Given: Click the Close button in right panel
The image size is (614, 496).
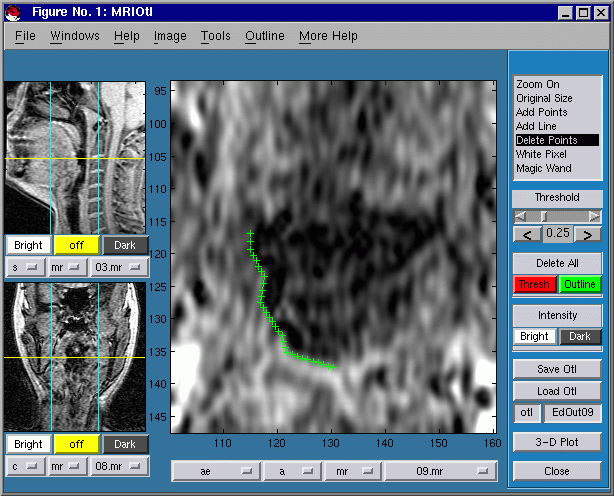Looking at the screenshot, I should point(557,471).
